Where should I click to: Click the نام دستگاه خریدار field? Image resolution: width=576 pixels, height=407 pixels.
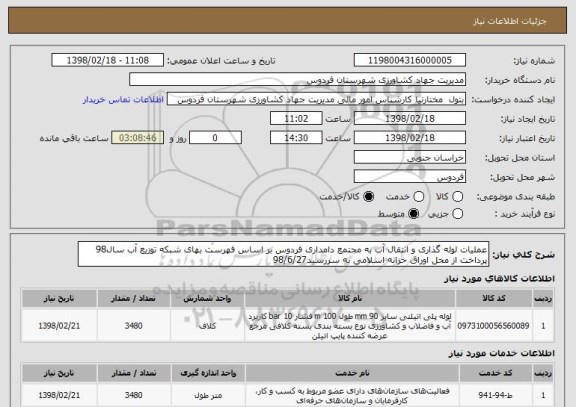[298, 80]
